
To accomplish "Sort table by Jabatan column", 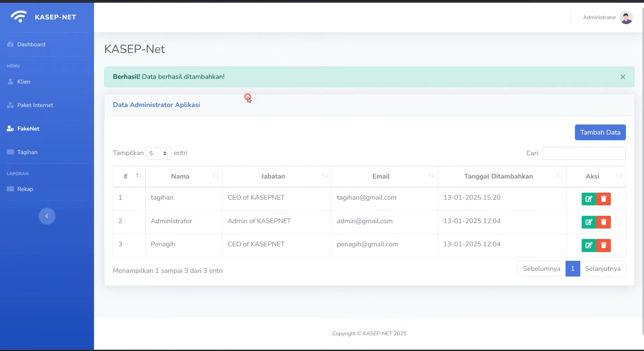I will point(277,176).
